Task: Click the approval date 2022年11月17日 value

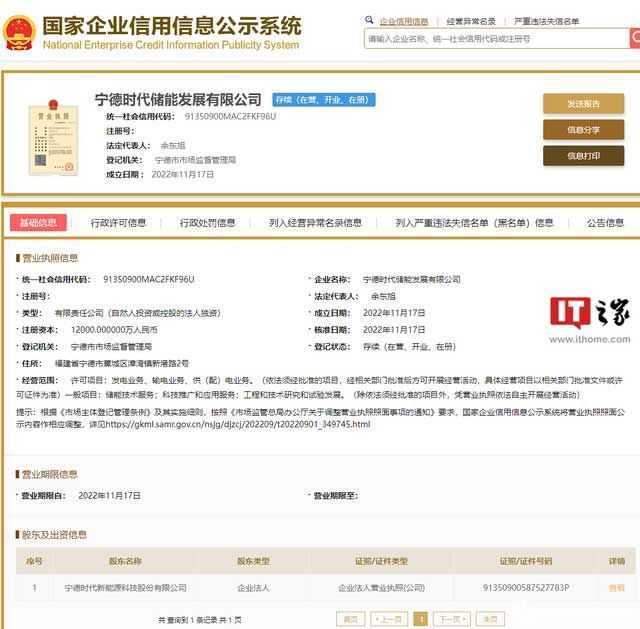Action: point(394,329)
